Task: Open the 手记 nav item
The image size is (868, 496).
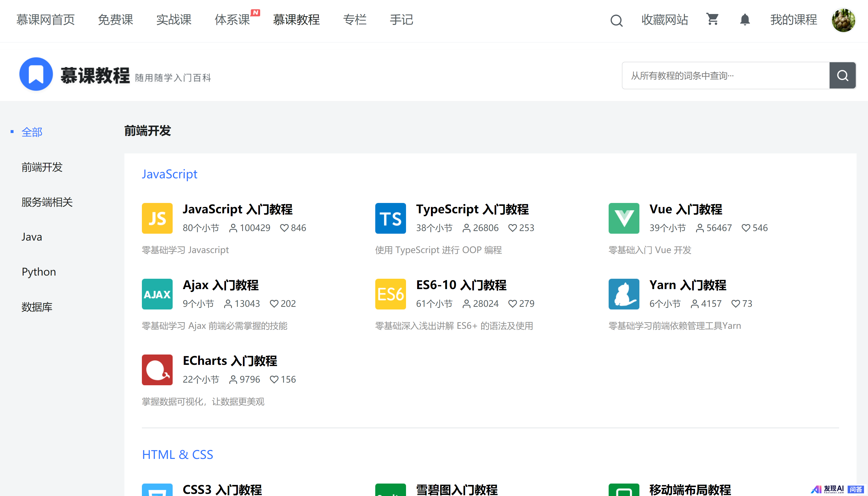Action: [x=401, y=20]
